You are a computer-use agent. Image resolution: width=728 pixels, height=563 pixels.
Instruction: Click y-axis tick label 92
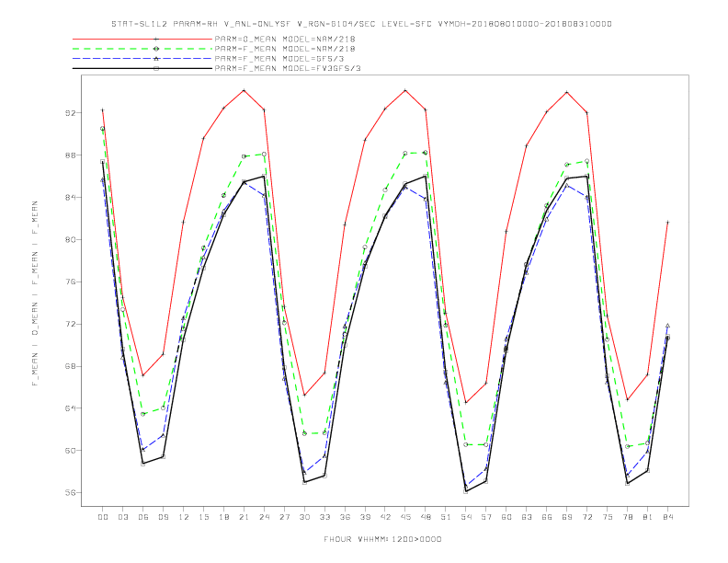69,113
